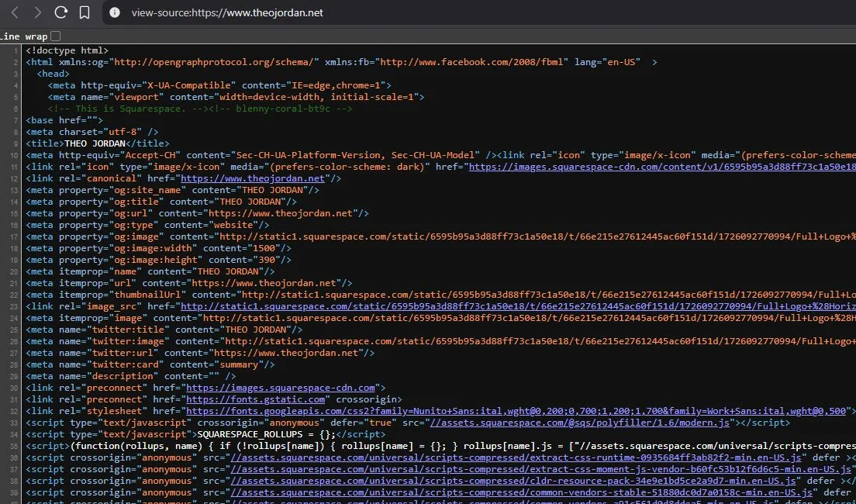Viewport: 856px width, 504px height.
Task: Open the cldr-resource-pack script link on line 38
Action: 513,481
